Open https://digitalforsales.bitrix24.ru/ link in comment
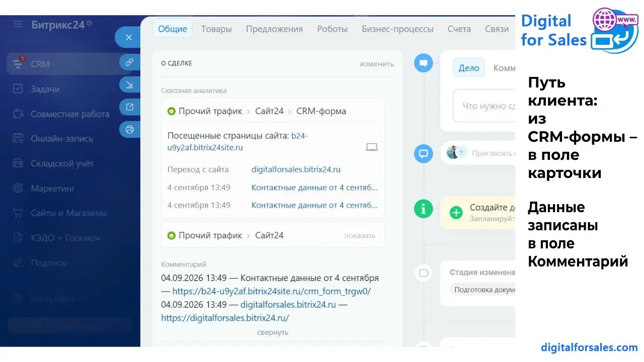The width and height of the screenshot is (644, 362). 225,318
